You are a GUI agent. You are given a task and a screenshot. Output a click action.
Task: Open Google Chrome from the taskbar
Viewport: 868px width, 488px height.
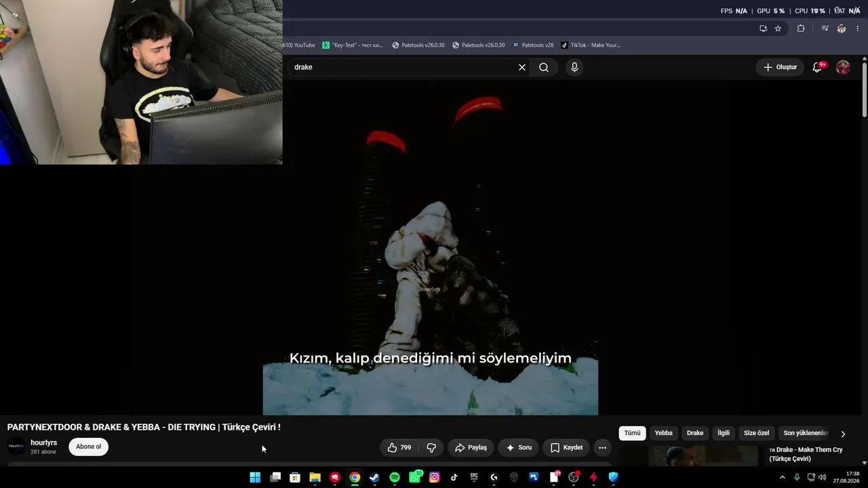(x=355, y=477)
